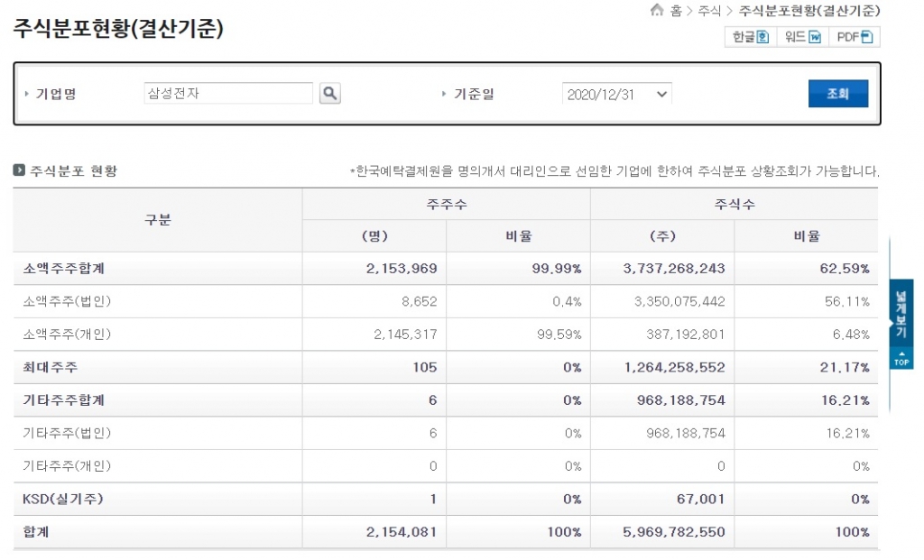Select the KSD(실기주) row label
The image size is (924, 560).
pyautogui.click(x=61, y=499)
